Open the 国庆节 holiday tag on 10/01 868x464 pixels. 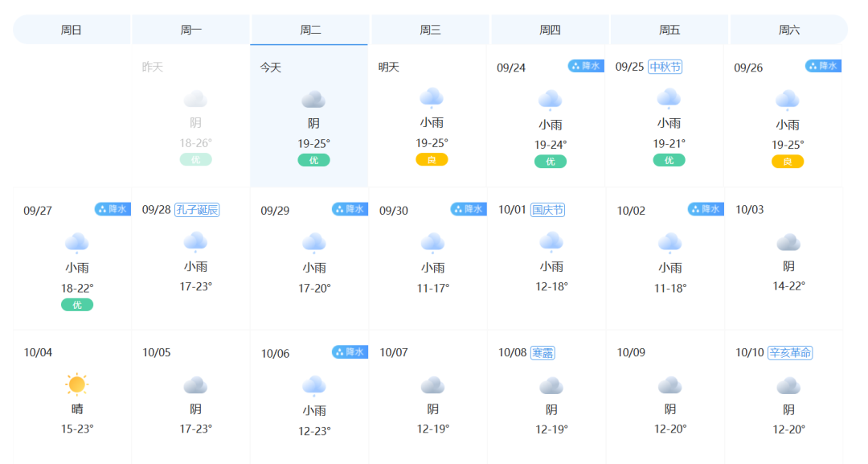pos(547,210)
